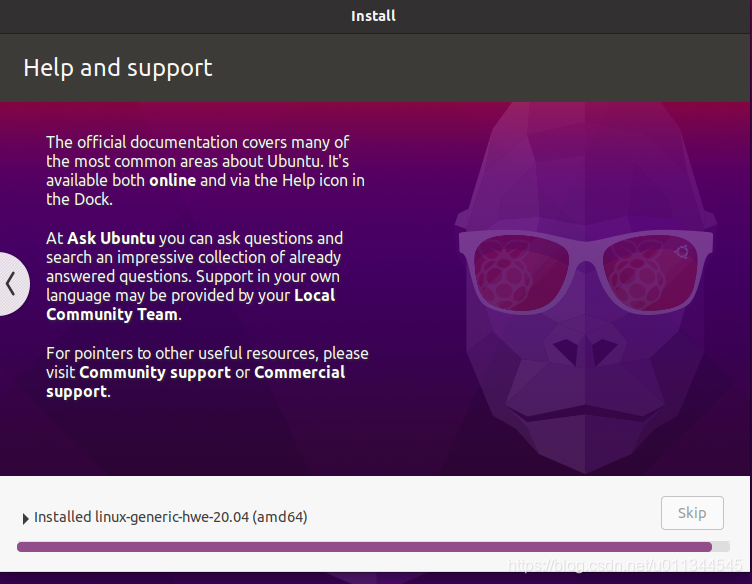
Task: Open the Commercial support link
Action: pos(196,382)
